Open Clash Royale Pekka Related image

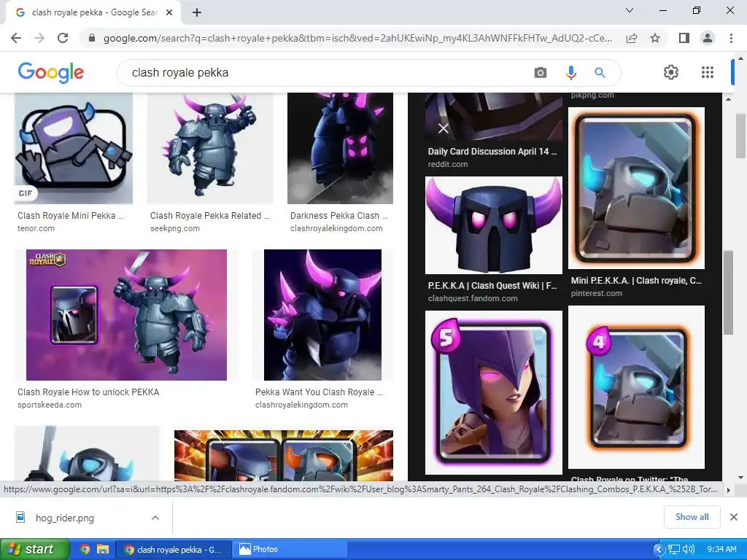coord(210,149)
